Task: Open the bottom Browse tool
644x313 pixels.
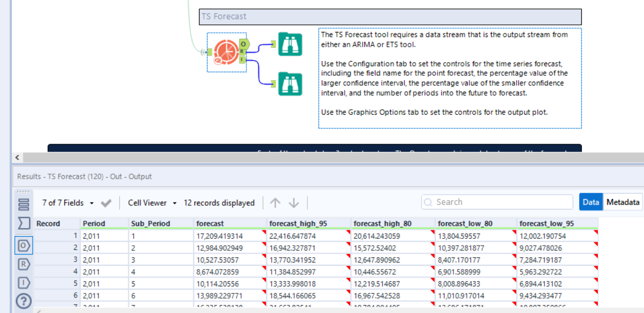Action: coord(289,84)
